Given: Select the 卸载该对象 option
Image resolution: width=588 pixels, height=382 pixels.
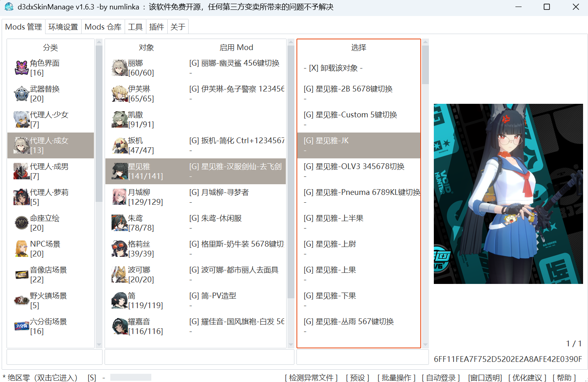Looking at the screenshot, I should pyautogui.click(x=359, y=68).
